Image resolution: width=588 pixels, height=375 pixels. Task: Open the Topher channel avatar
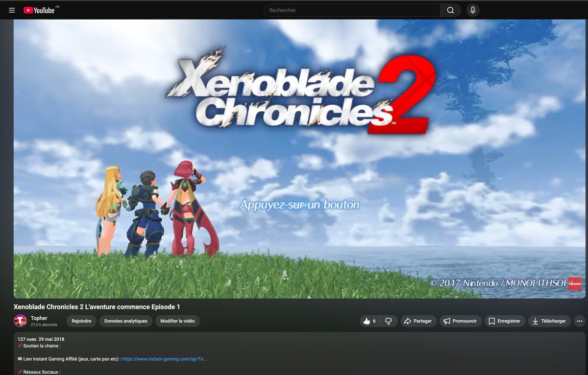coord(21,321)
